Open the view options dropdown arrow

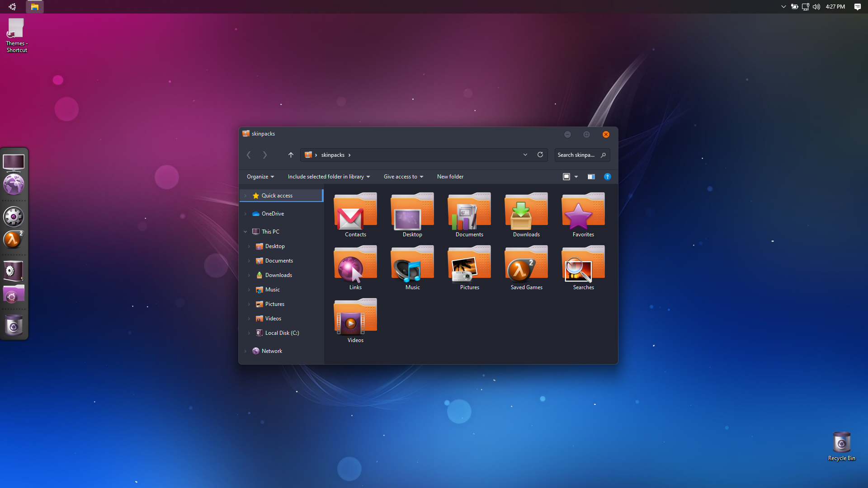tap(576, 177)
